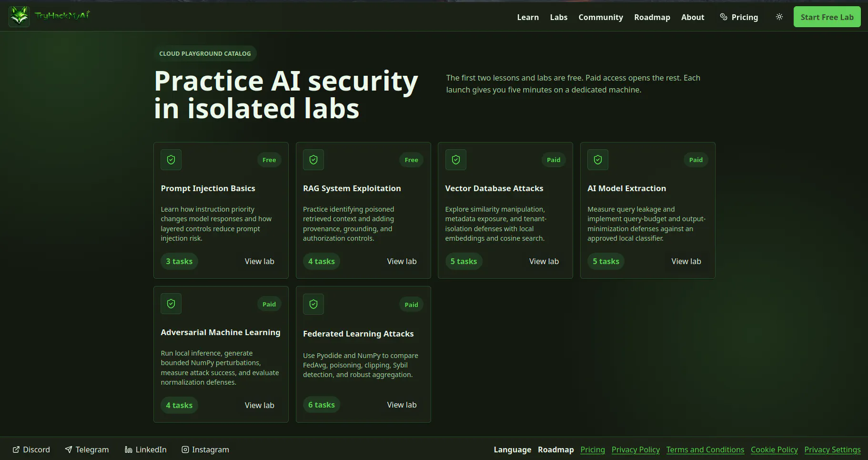This screenshot has width=868, height=460.
Task: Click the LinkedIn icon in the footer
Action: click(x=129, y=450)
